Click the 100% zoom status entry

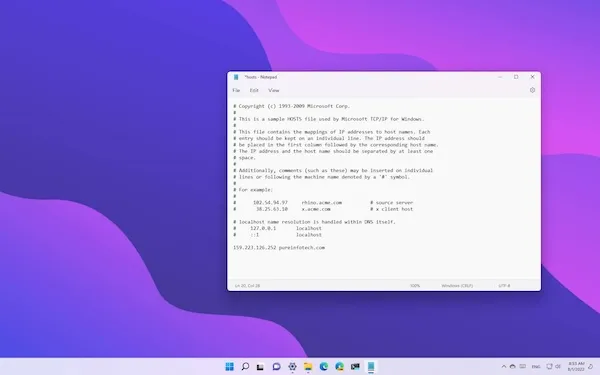415,285
